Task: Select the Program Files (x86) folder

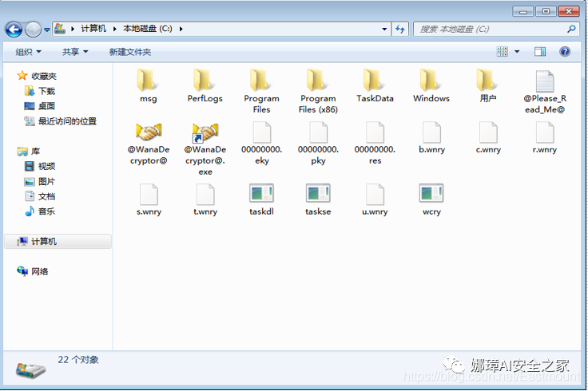Action: tap(318, 92)
